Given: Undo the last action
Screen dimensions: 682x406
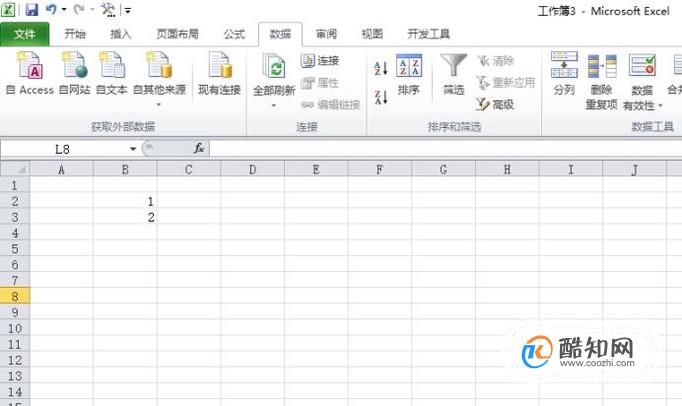Looking at the screenshot, I should 51,9.
